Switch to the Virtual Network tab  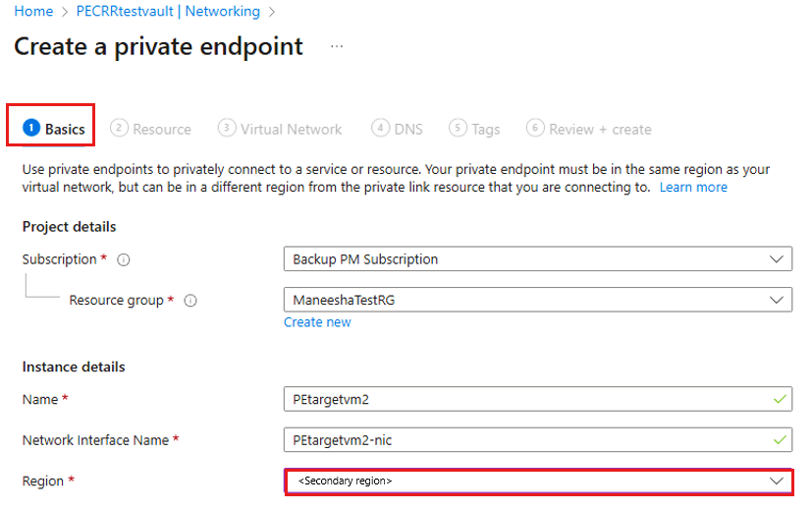pos(291,129)
